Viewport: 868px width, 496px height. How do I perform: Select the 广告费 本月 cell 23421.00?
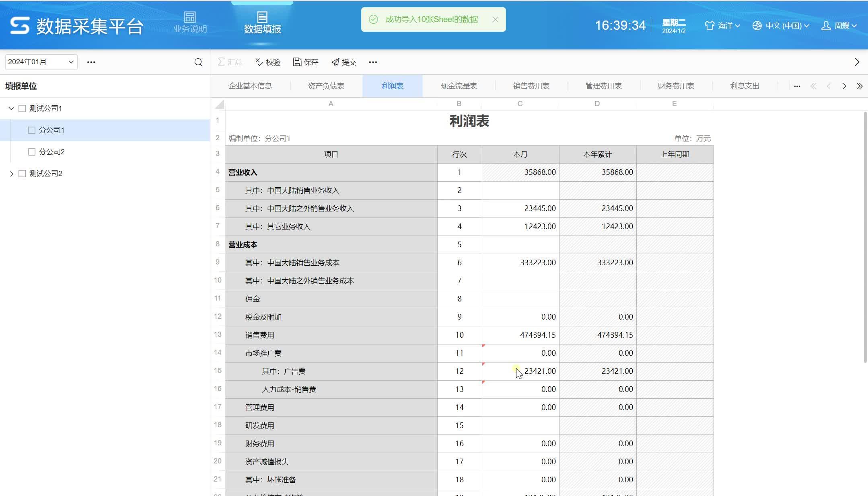click(520, 371)
